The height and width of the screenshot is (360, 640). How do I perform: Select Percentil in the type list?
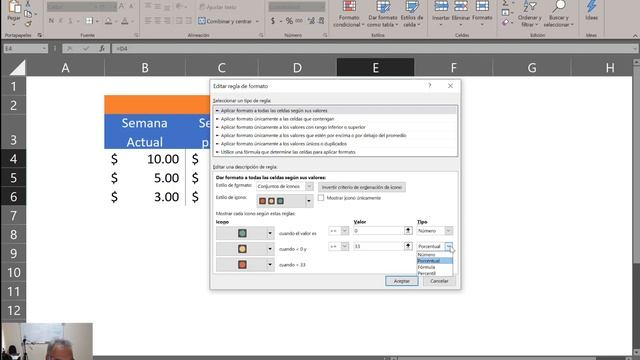[x=435, y=273]
